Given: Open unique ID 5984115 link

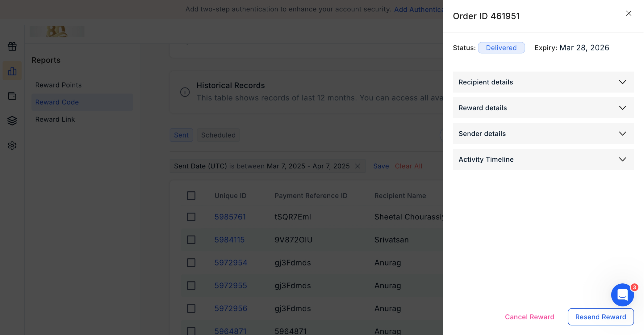Looking at the screenshot, I should coord(229,240).
